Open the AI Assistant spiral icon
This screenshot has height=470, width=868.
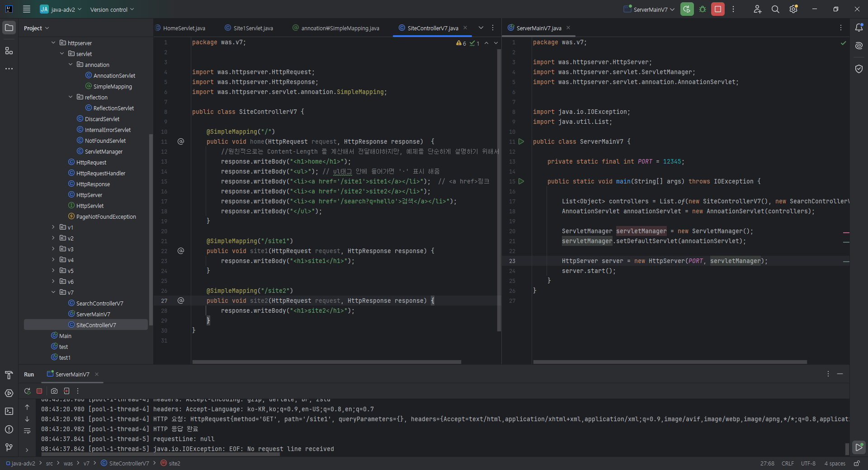[859, 46]
